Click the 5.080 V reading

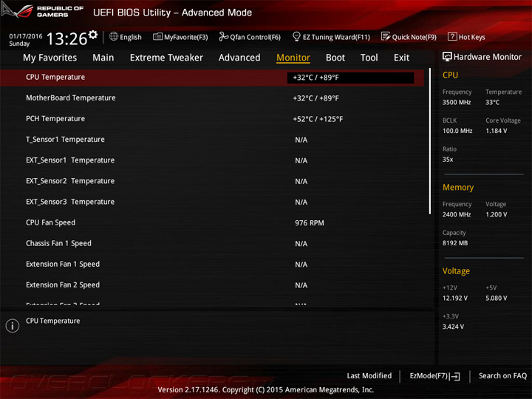pos(496,298)
